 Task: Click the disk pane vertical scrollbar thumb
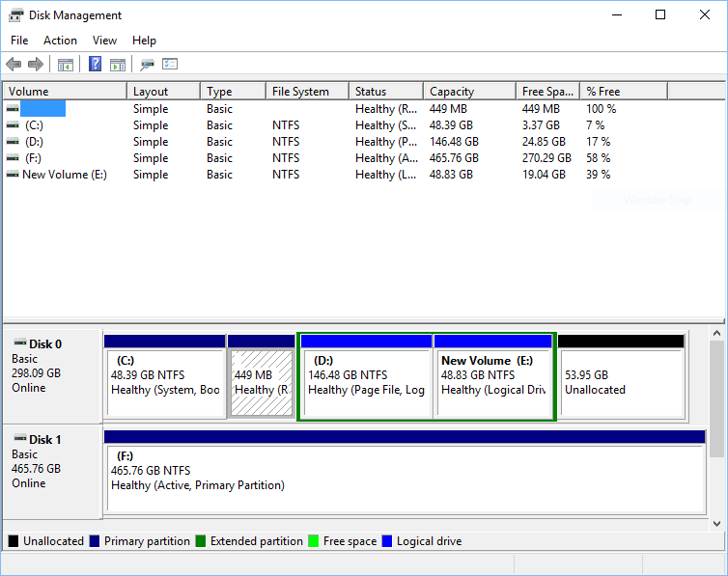tap(716, 398)
